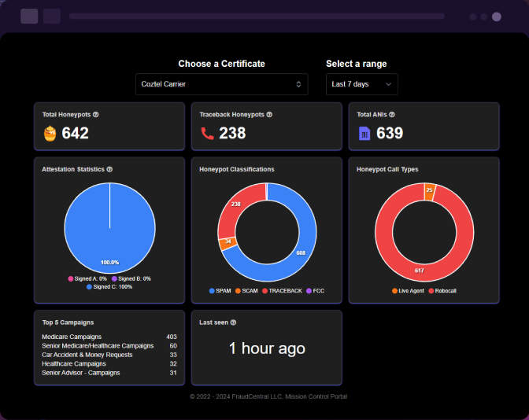Screen dimensions: 529x420
Task: Click the purple Total ANIs document icon
Action: (364, 134)
